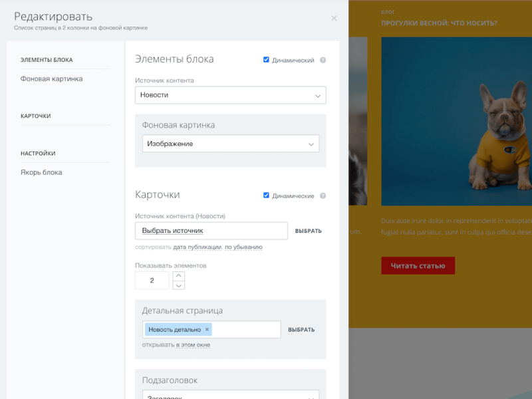Select the КАРТОЧКИ sidebar section
This screenshot has width=532, height=399.
[x=36, y=116]
